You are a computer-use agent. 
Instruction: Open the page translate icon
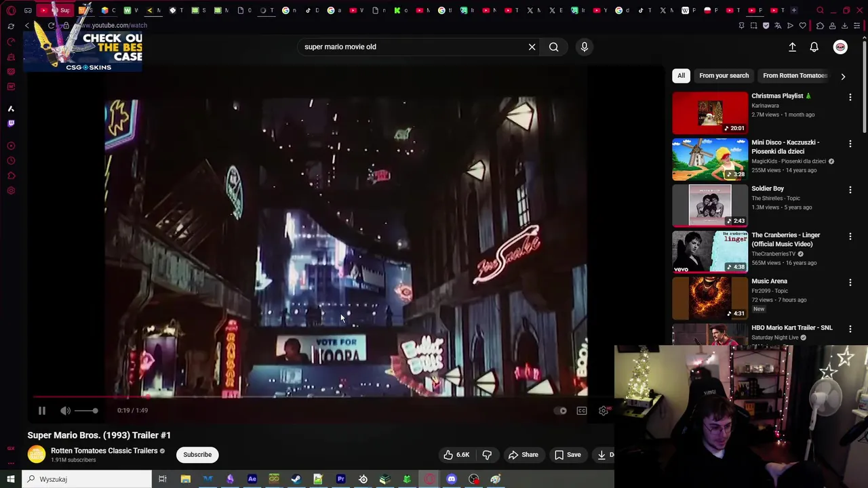tap(778, 26)
